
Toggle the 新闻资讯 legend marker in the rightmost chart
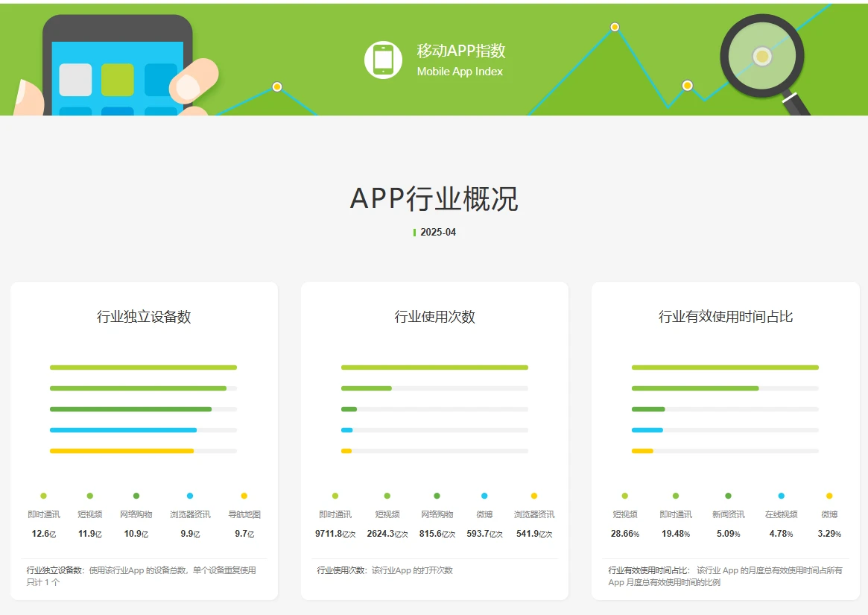726,496
